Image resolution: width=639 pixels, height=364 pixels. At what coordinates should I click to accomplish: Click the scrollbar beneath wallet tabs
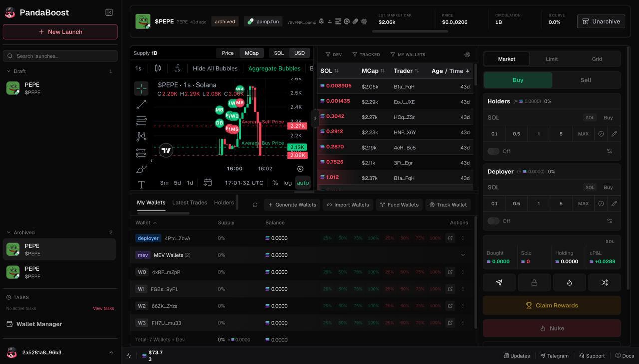point(163,213)
